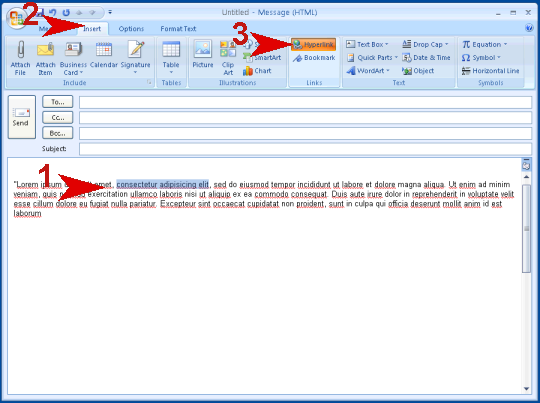Switch to the Options tab
540x403 pixels.
(131, 29)
